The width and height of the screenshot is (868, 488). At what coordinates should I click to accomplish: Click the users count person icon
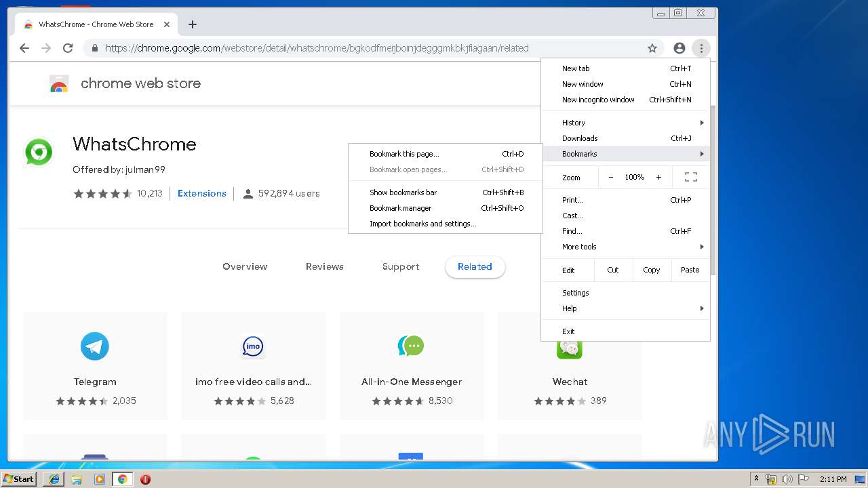point(248,194)
